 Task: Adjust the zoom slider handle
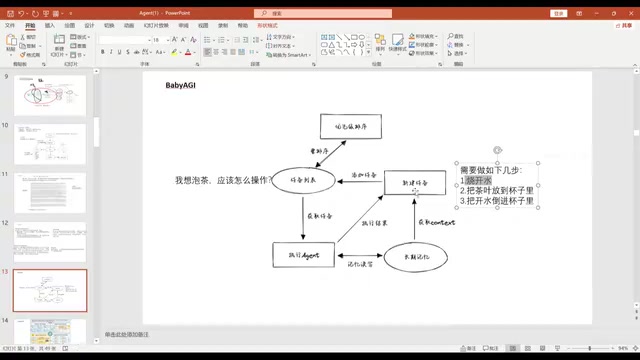coord(589,348)
